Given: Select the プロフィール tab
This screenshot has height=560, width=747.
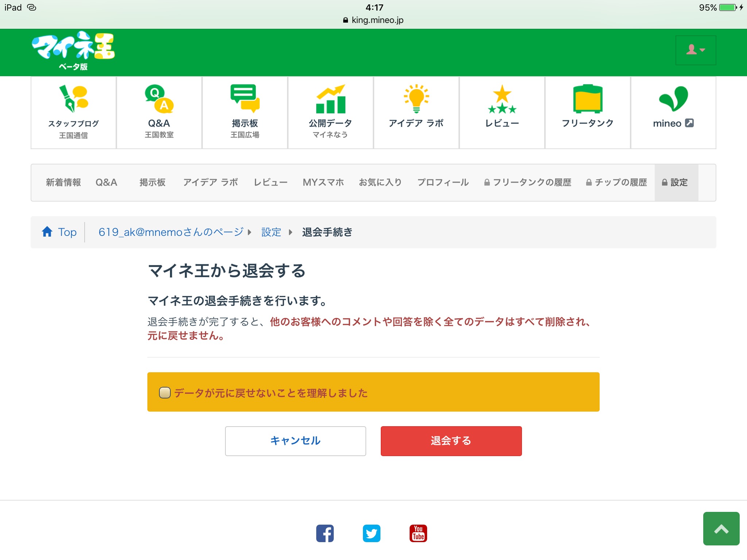Looking at the screenshot, I should click(443, 182).
